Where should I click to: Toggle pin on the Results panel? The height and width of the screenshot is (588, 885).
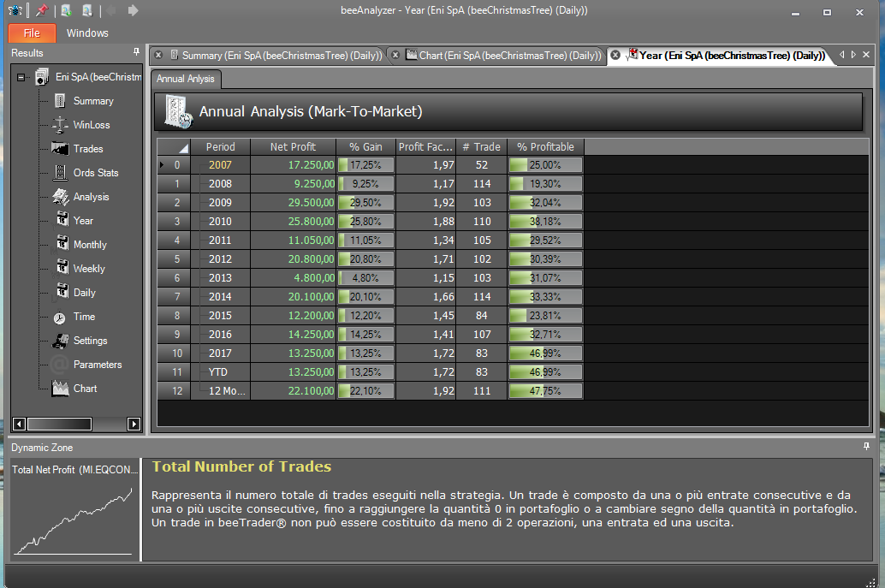pyautogui.click(x=136, y=52)
